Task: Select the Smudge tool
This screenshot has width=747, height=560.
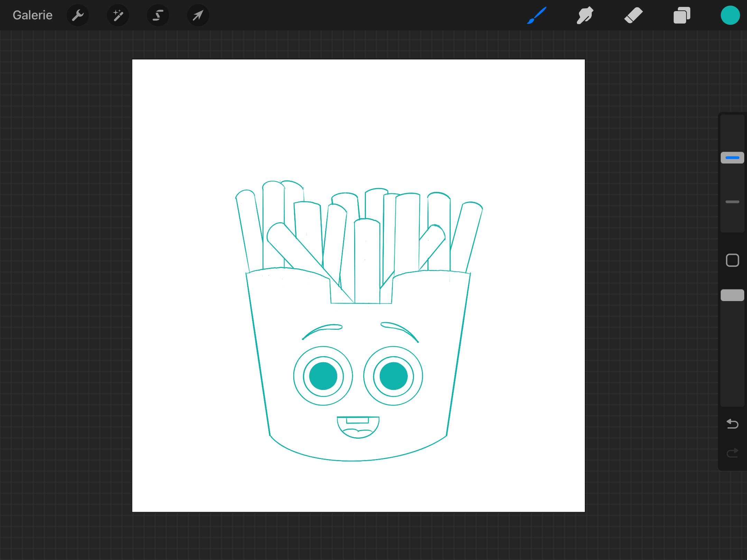Action: tap(585, 15)
